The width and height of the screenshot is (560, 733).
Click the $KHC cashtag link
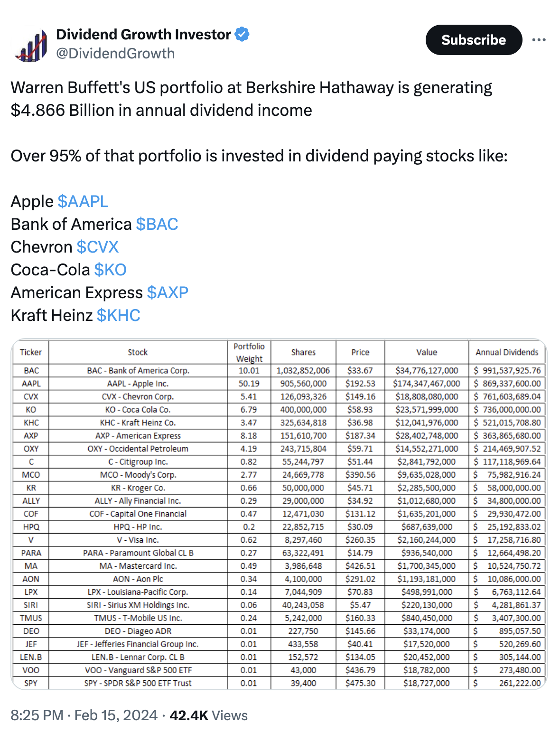[x=118, y=315]
